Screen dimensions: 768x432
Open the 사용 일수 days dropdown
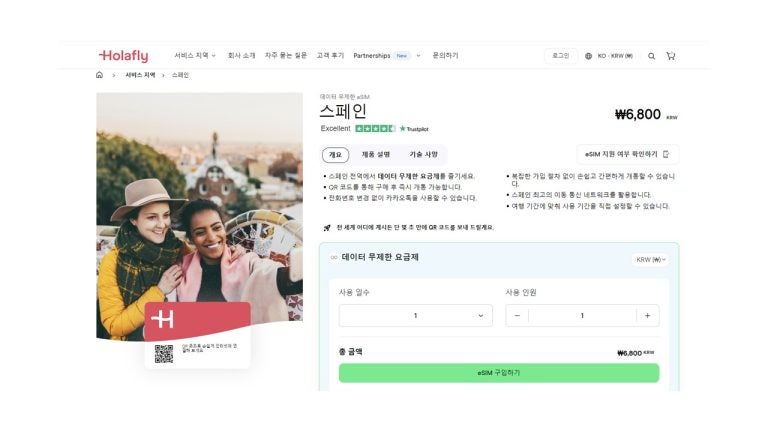coord(415,315)
